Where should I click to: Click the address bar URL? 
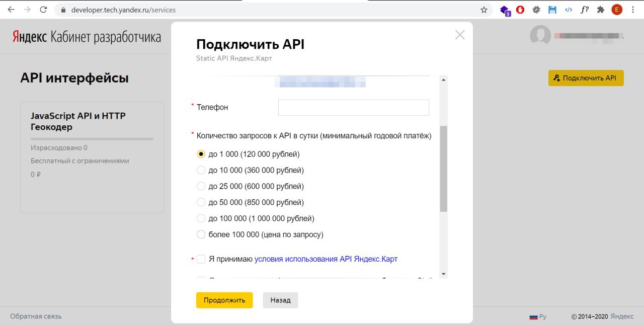(123, 10)
